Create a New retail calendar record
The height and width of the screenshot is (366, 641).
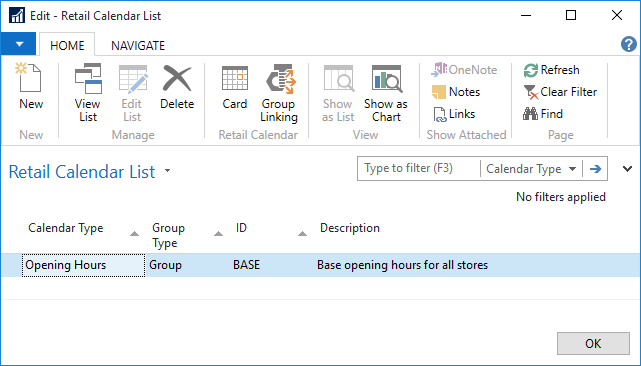tap(31, 87)
